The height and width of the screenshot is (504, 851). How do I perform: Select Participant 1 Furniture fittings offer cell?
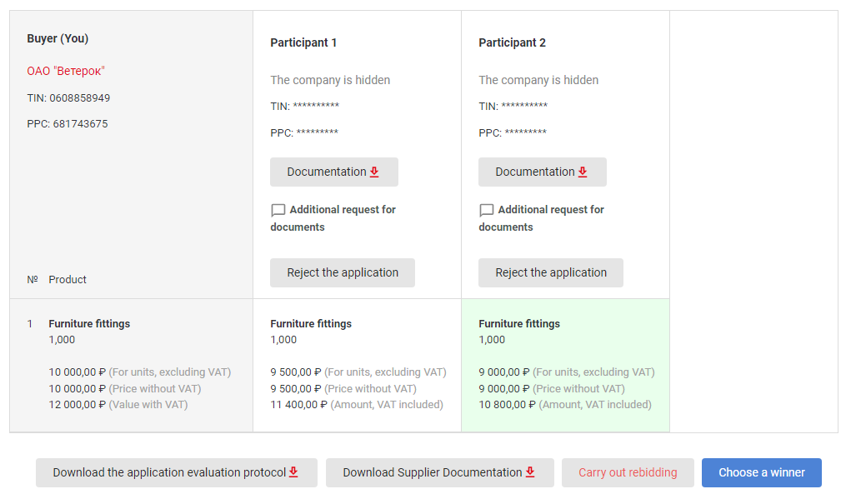coord(357,365)
